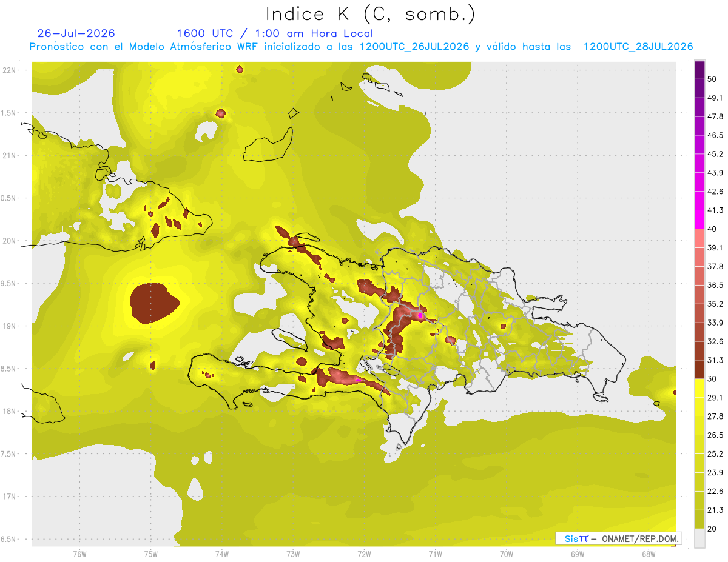Click legend value "33.9"

[715, 323]
